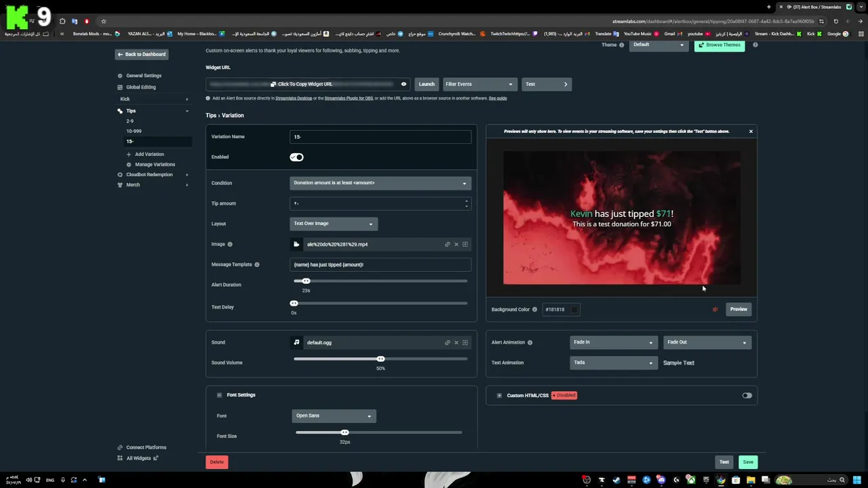
Task: Open the 10-999 tip variation
Action: (134, 131)
